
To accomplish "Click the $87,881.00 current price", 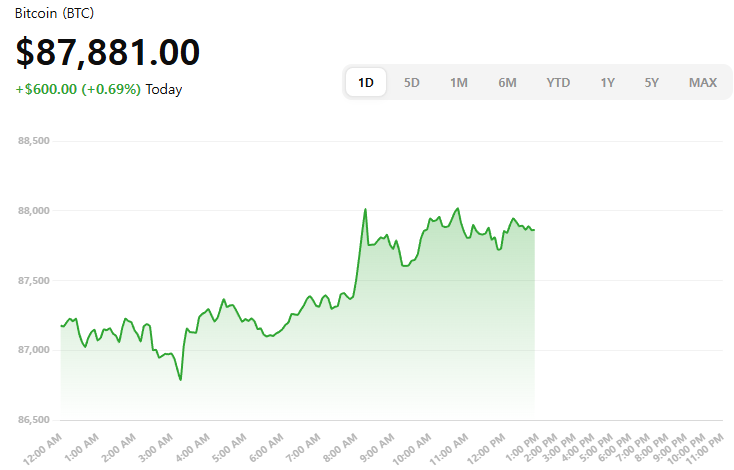I will point(108,52).
